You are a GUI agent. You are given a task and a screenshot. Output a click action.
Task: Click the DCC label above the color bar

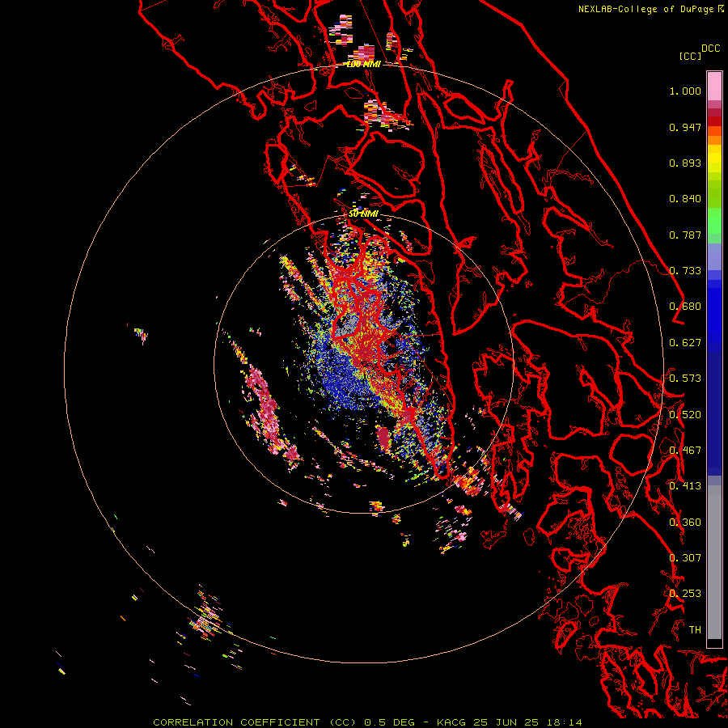click(x=710, y=49)
